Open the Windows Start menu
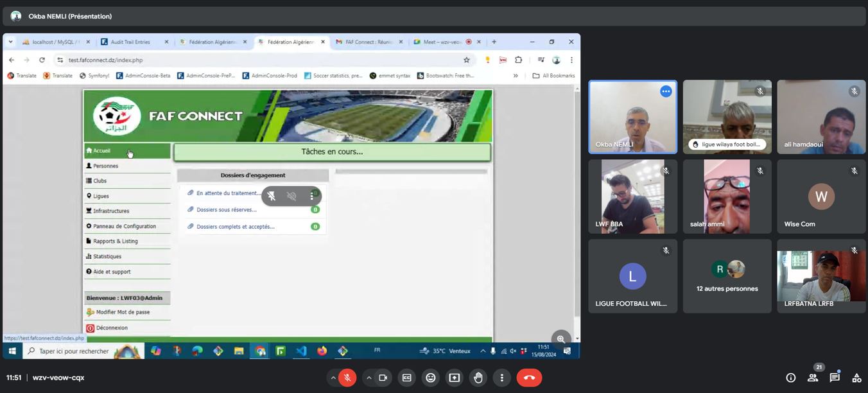868x393 pixels. pyautogui.click(x=12, y=351)
